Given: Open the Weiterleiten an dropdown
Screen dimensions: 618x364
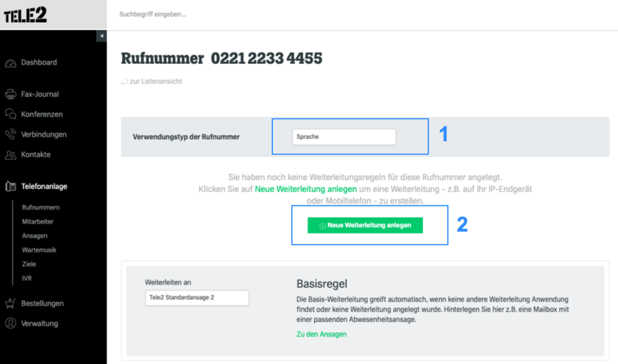Looking at the screenshot, I should point(197,298).
